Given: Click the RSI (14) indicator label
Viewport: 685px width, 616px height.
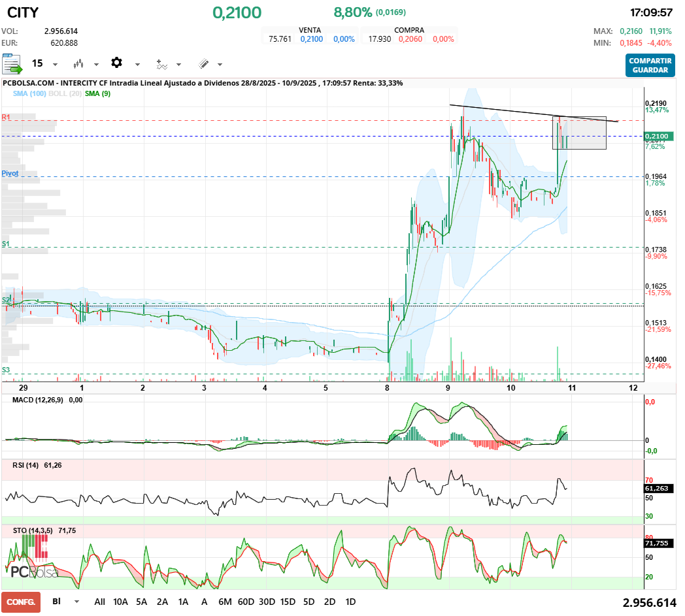Looking at the screenshot, I should coord(25,465).
